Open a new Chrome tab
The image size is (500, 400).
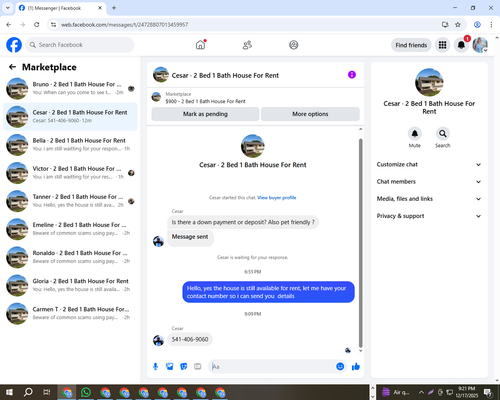tap(114, 8)
